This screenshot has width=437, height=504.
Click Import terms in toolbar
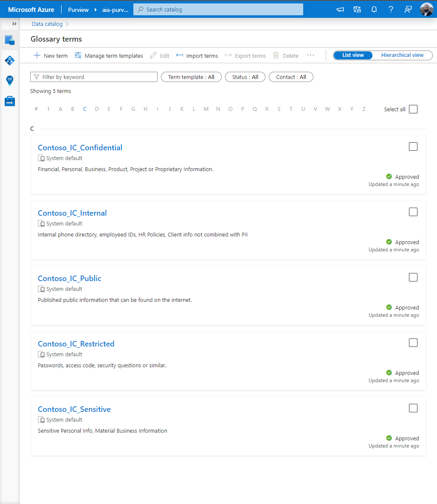(x=197, y=56)
